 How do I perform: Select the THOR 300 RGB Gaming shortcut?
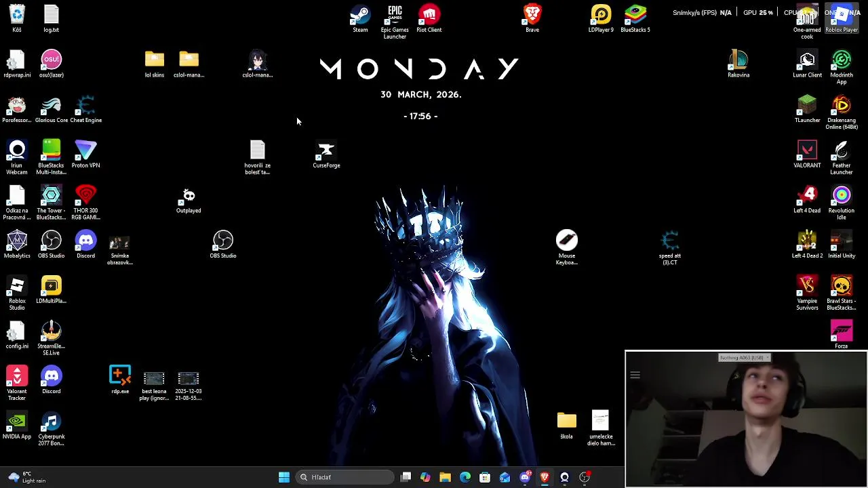(x=86, y=203)
